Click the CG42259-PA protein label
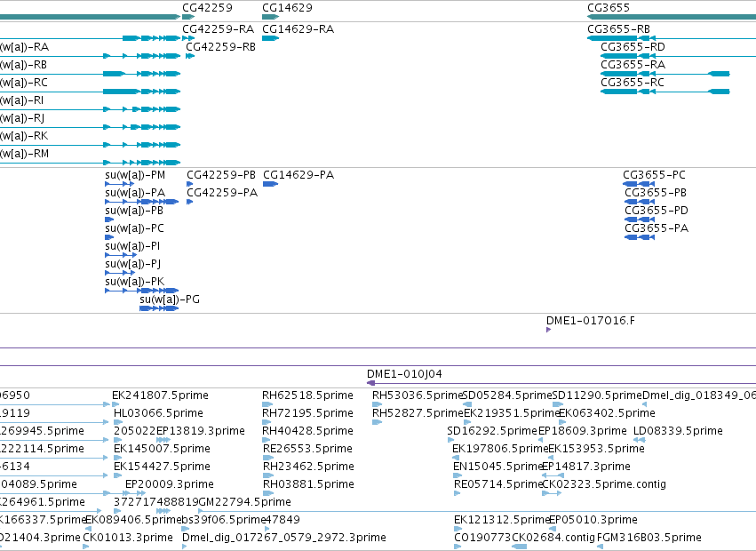This screenshot has height=551, width=756. click(222, 193)
